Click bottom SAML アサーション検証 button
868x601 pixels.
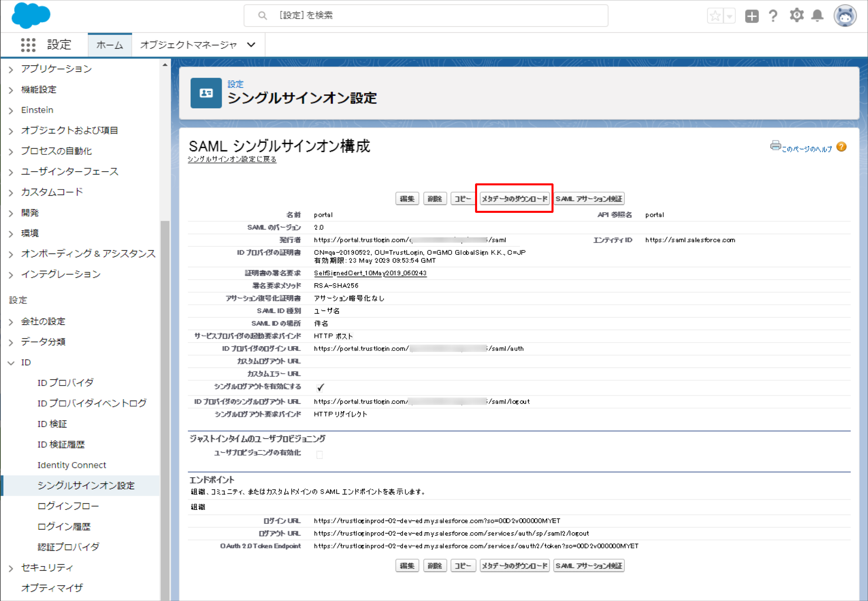589,565
